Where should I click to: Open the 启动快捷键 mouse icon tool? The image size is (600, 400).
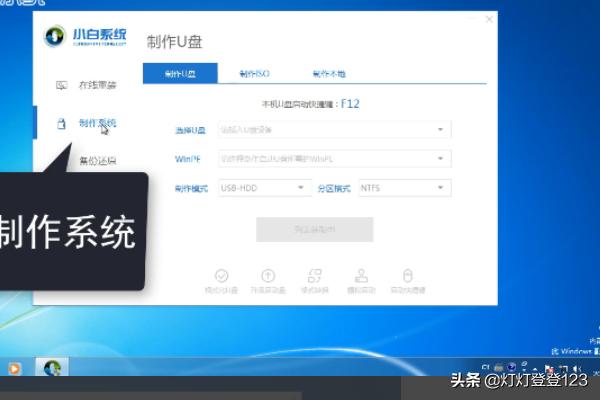pyautogui.click(x=408, y=281)
